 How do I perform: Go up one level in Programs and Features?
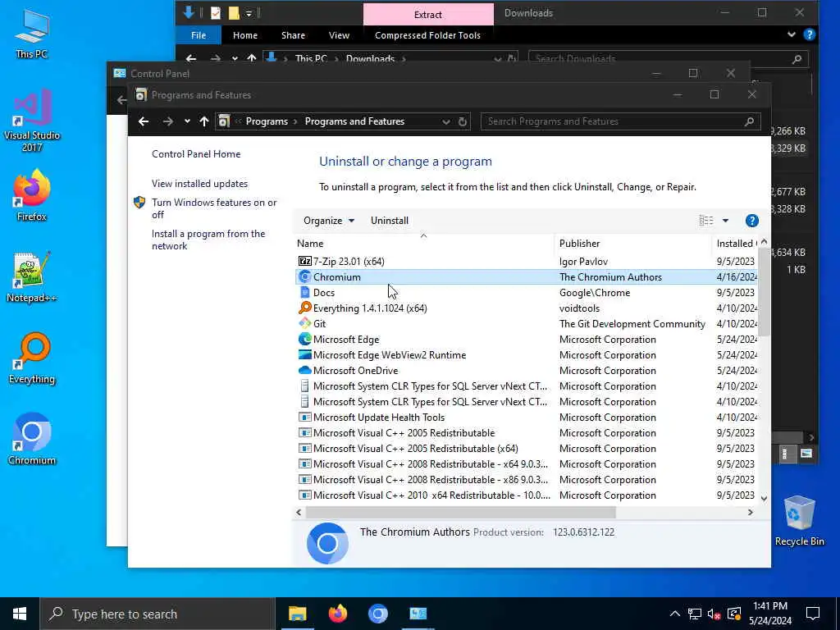pyautogui.click(x=204, y=121)
